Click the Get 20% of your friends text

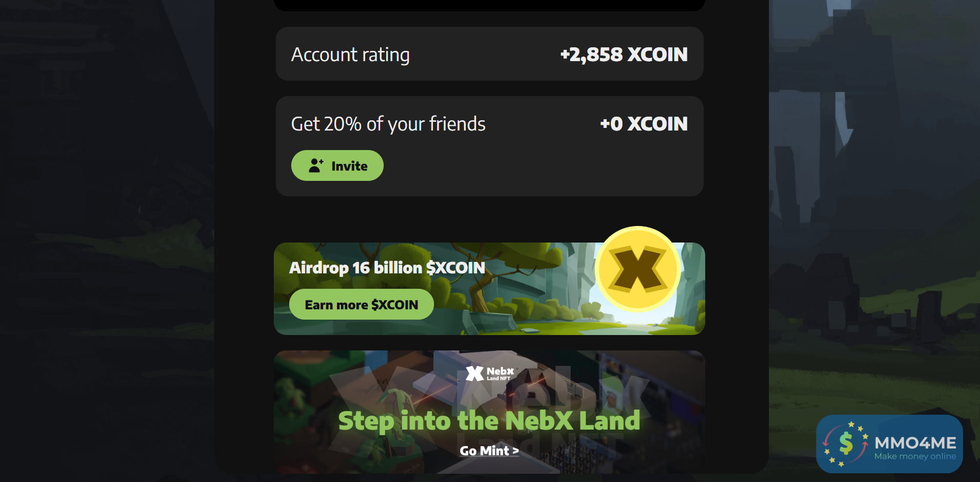coord(388,124)
